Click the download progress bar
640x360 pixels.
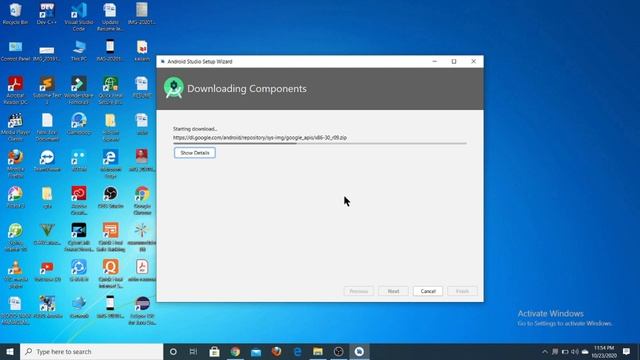(x=320, y=143)
